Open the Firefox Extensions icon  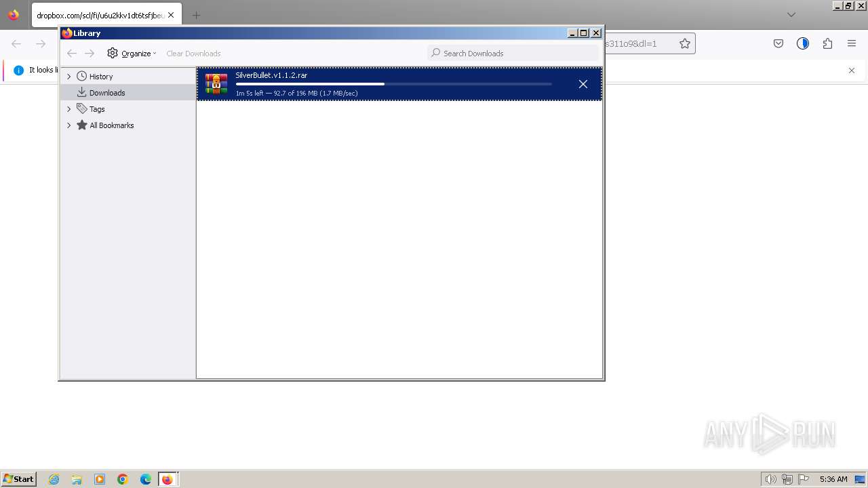click(x=827, y=43)
